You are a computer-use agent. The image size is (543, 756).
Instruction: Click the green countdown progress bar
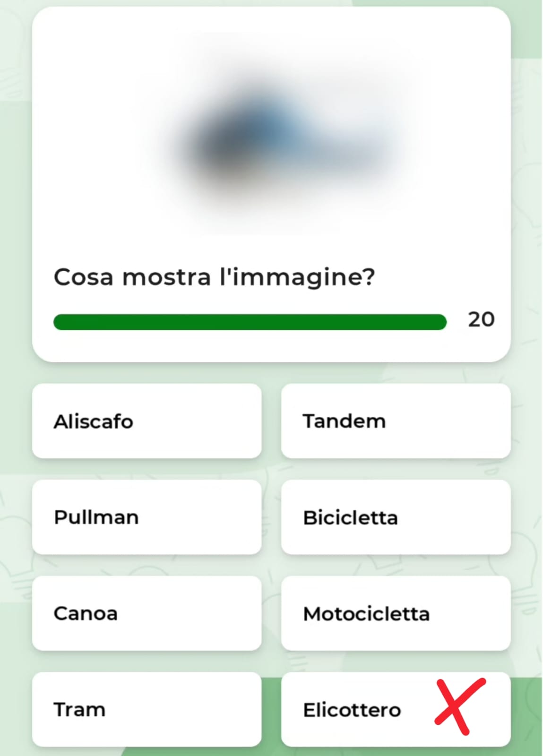coord(250,322)
